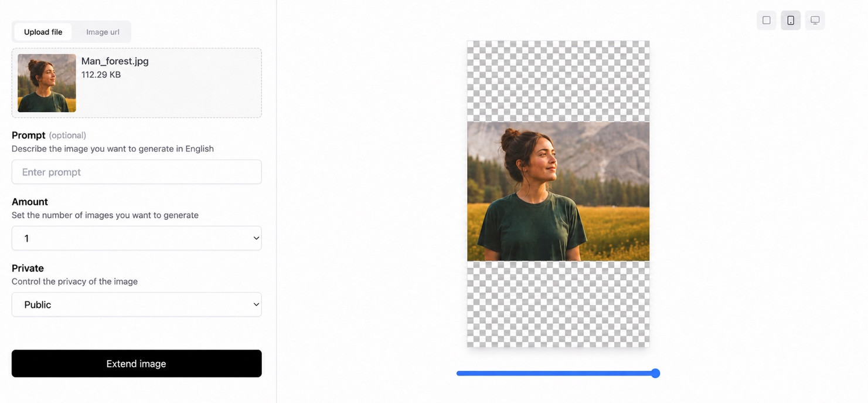The height and width of the screenshot is (403, 868).
Task: Select the landscape desktop aspect ratio icon
Action: (815, 21)
